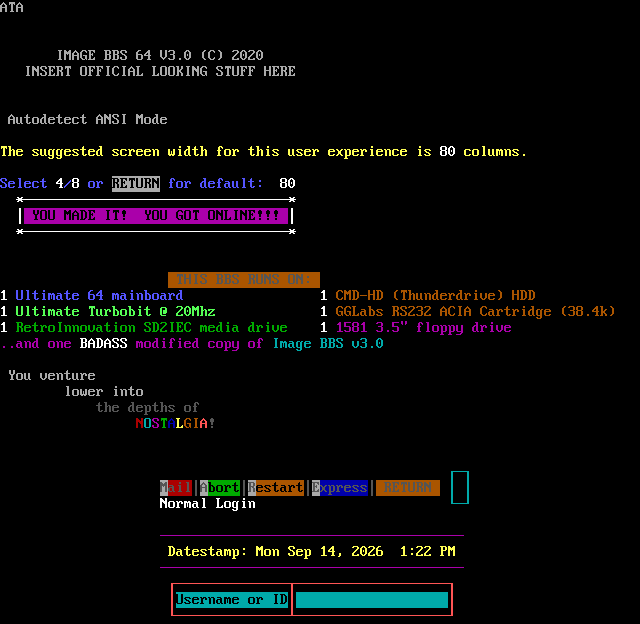Focus the Username or ID entry field
640x624 pixels.
click(372, 600)
